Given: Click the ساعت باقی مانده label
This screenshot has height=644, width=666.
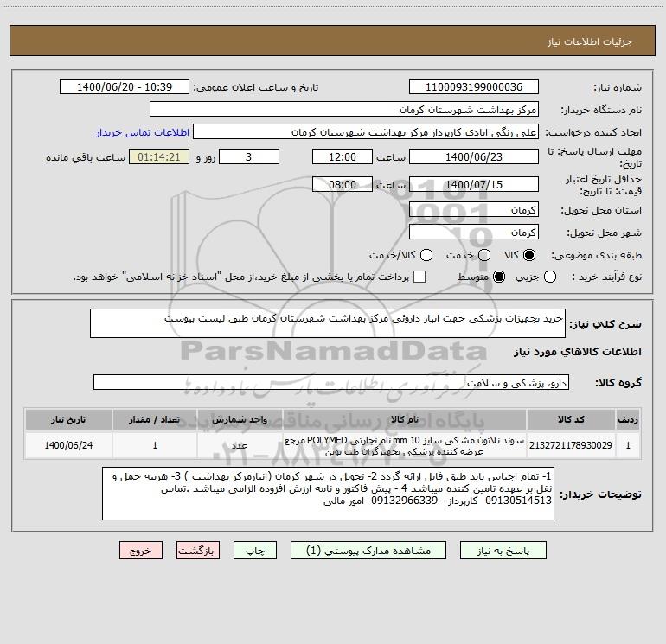Looking at the screenshot, I should click(x=86, y=157).
